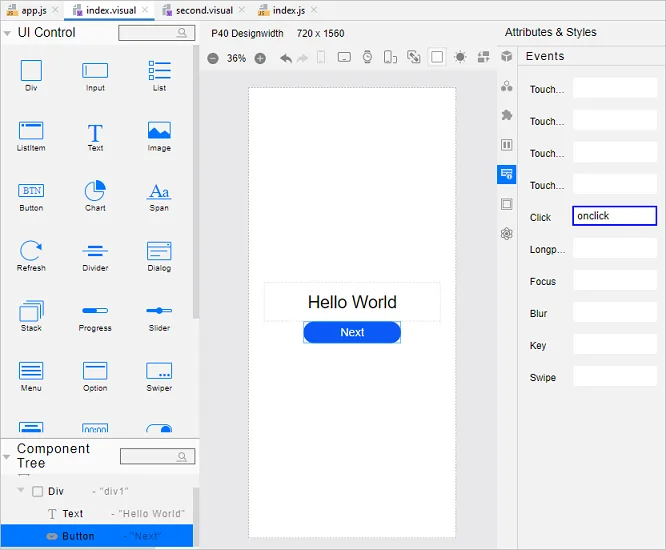Undo the last canvas action
The image size is (666, 550).
click(x=286, y=58)
